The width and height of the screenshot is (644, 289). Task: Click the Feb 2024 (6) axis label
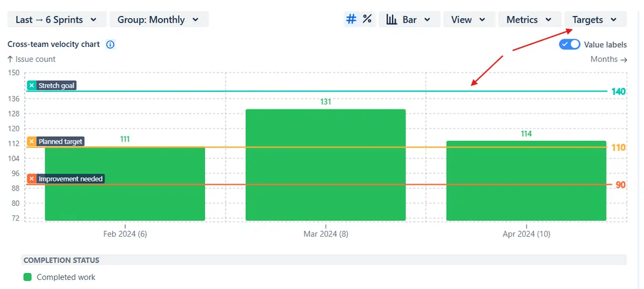(125, 234)
